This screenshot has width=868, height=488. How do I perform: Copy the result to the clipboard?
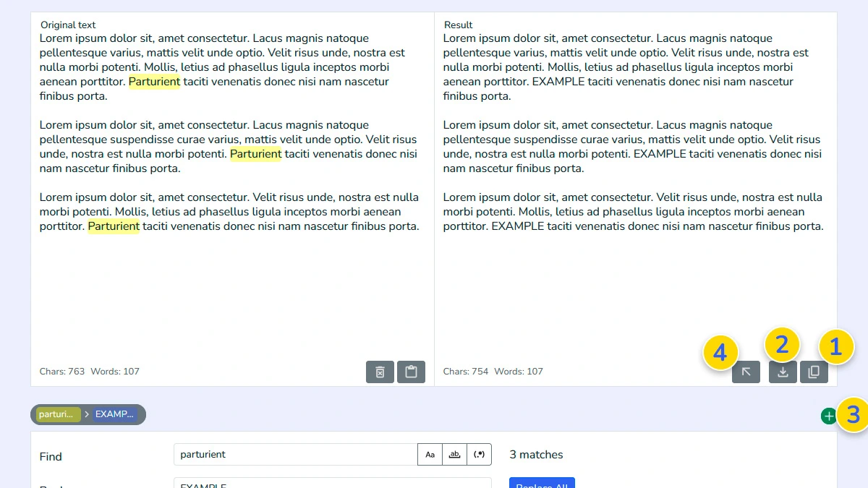coord(814,372)
